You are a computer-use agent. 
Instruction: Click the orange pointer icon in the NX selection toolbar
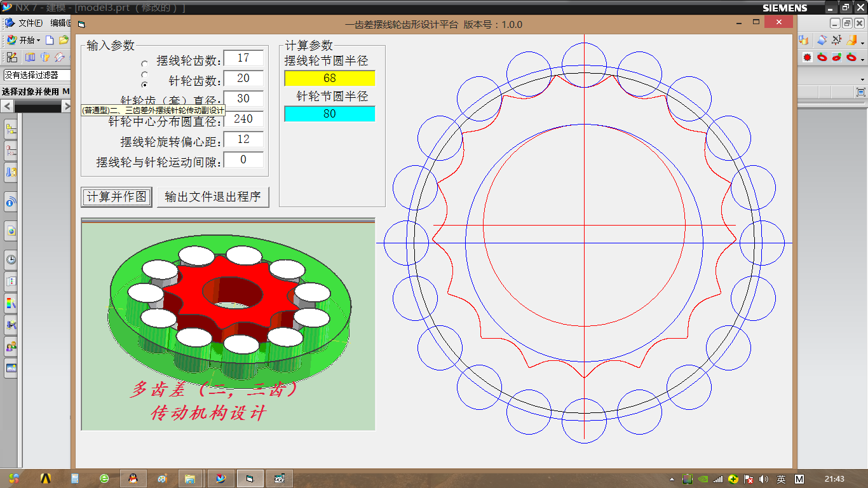pos(60,57)
